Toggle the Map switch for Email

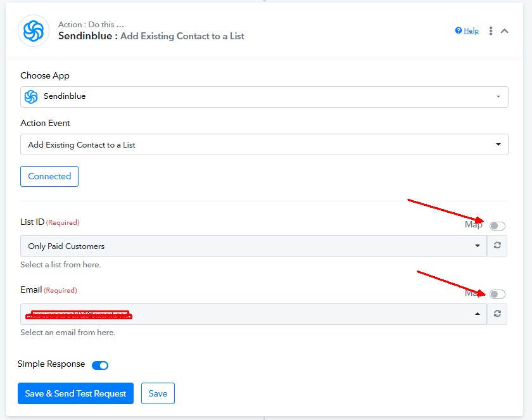click(497, 294)
